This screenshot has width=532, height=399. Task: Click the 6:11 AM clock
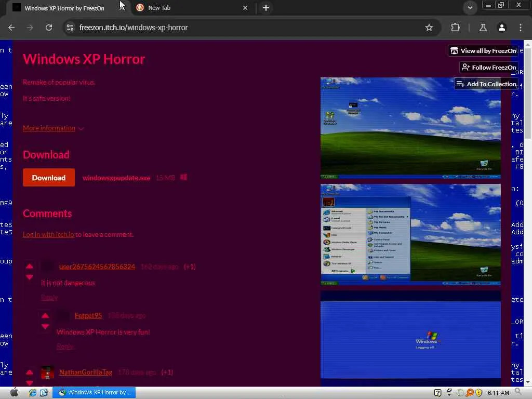(x=498, y=393)
